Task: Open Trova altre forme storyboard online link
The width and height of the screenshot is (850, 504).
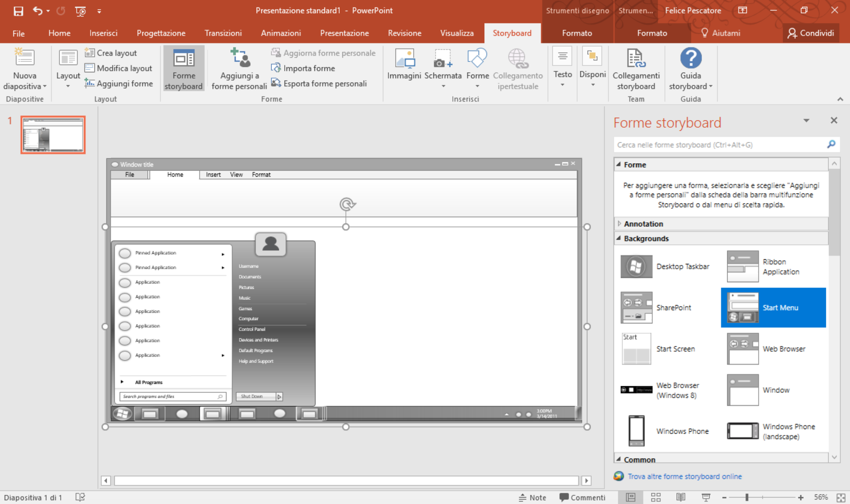Action: 684,476
